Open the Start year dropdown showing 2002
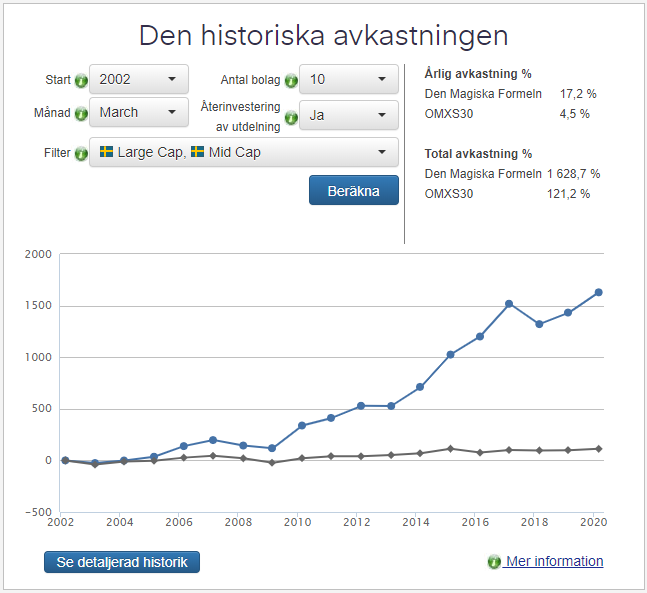The image size is (647, 593). [x=139, y=79]
